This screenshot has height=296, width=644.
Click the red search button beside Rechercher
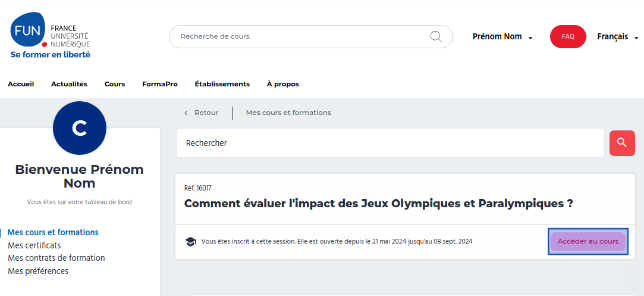[x=622, y=143]
